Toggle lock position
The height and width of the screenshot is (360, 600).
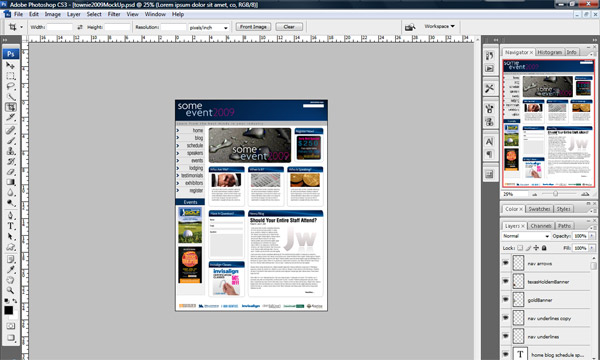click(536, 248)
